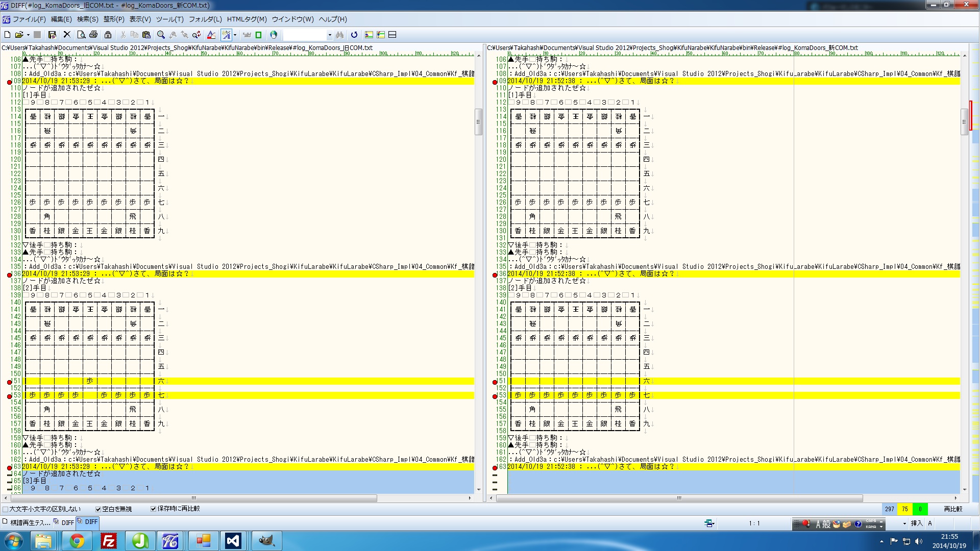Click the Print icon in toolbar

[93, 35]
